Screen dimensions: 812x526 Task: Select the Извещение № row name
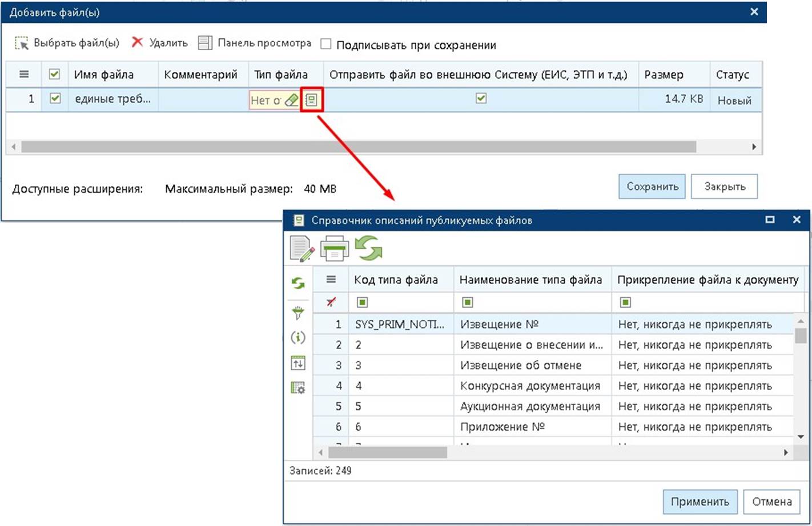pyautogui.click(x=499, y=324)
